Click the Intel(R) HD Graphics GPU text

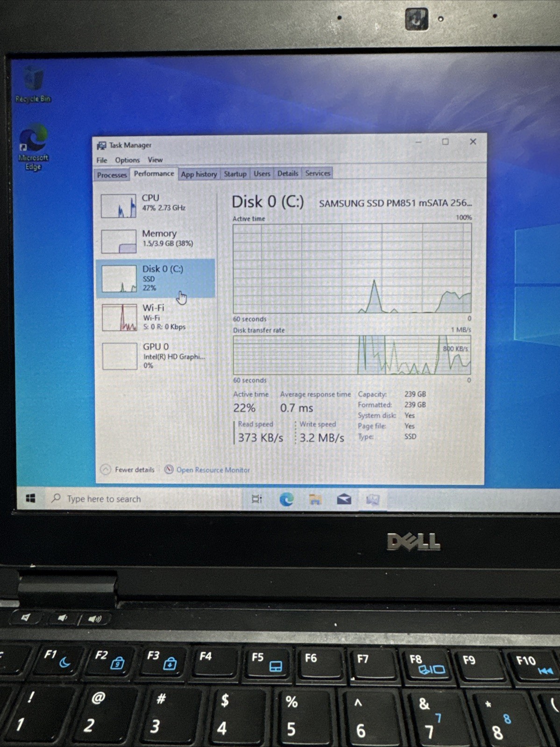point(174,356)
